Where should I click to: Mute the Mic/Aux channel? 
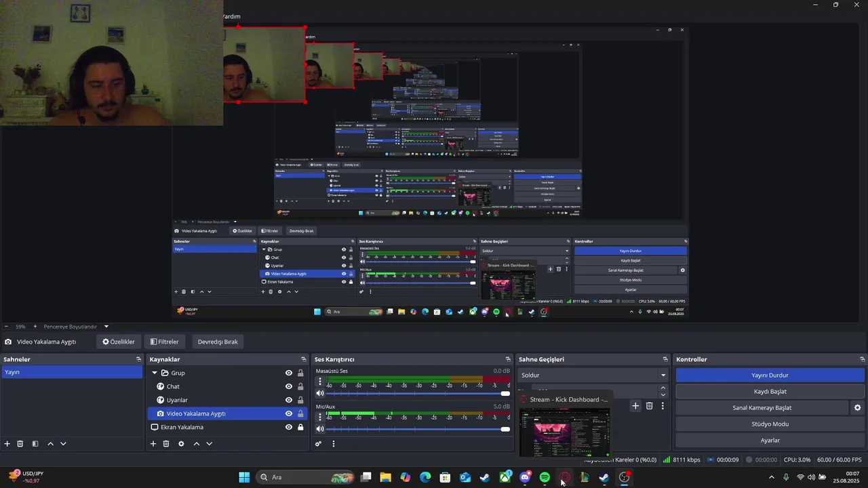(320, 428)
